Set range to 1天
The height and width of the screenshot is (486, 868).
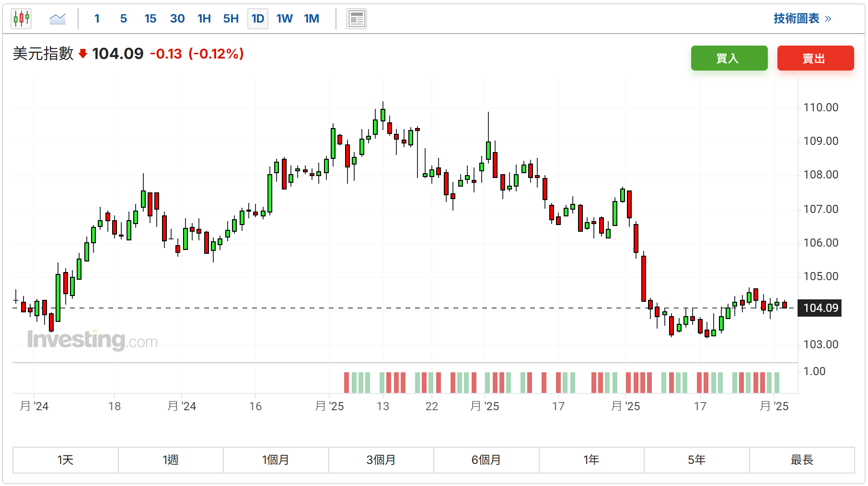[66, 460]
